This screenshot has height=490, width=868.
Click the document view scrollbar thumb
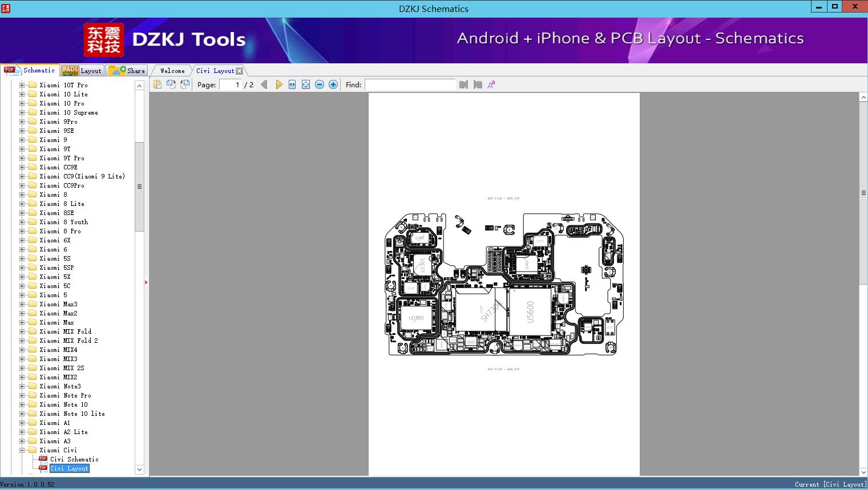863,193
